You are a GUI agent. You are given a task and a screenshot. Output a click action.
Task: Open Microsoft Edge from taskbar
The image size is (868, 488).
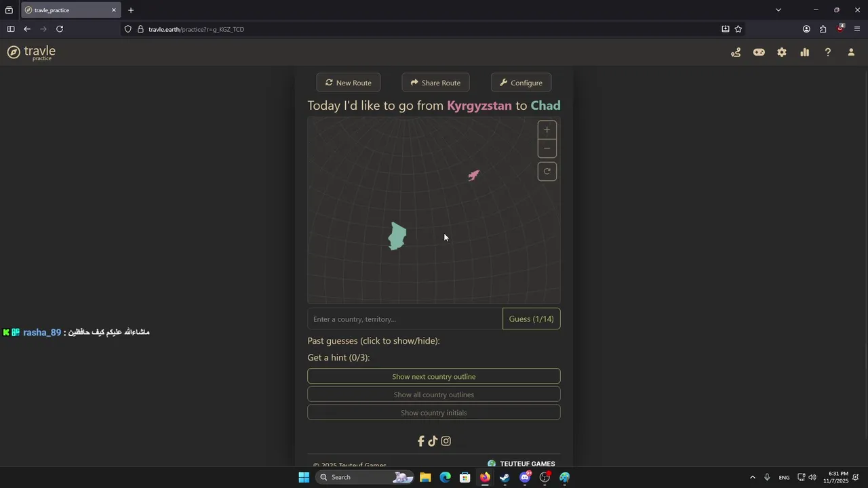tap(445, 477)
